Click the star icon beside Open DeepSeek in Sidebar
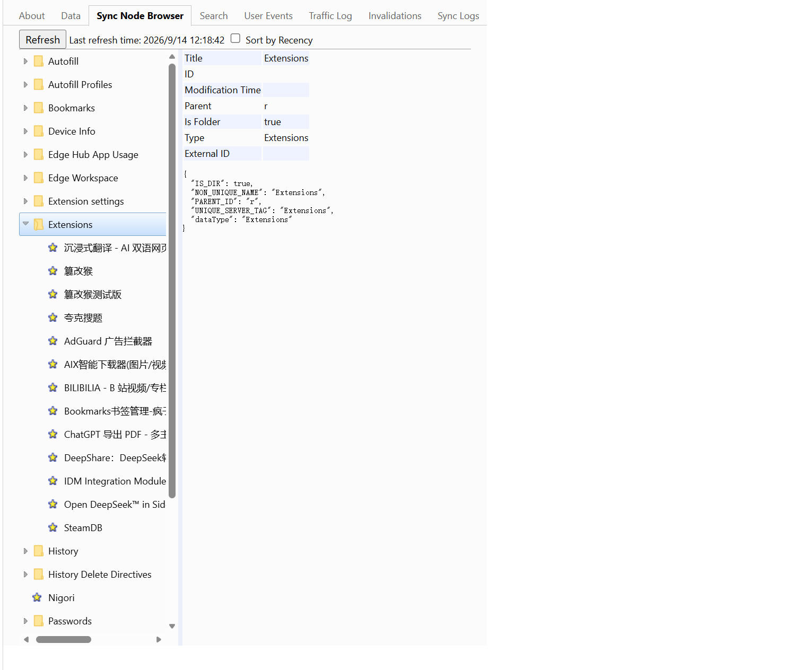 tap(53, 504)
